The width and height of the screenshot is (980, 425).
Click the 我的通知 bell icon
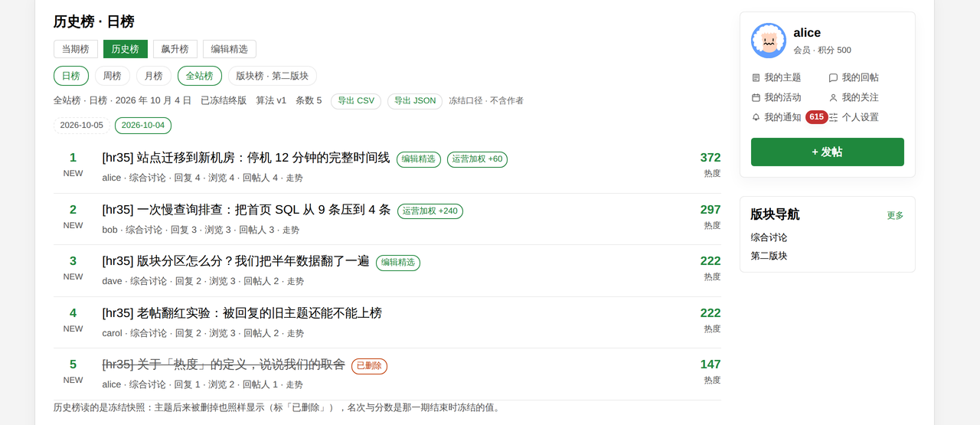point(756,117)
